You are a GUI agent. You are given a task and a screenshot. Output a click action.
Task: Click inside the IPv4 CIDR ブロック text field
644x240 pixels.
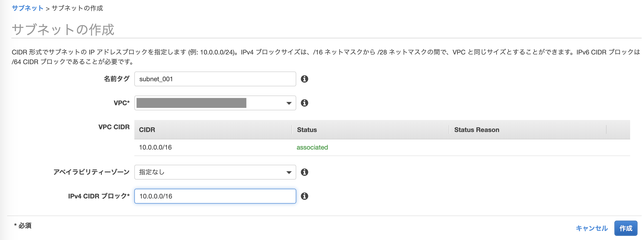pos(215,196)
